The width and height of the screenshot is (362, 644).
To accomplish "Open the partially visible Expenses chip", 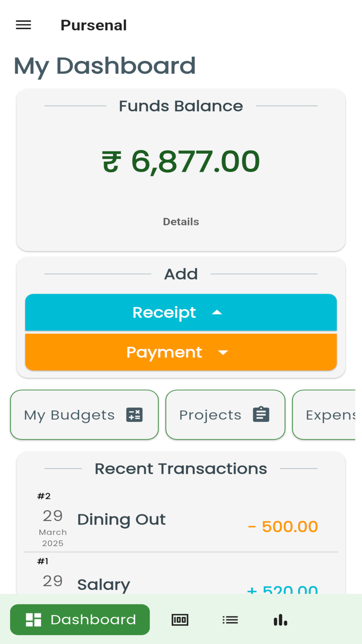I will click(x=324, y=415).
